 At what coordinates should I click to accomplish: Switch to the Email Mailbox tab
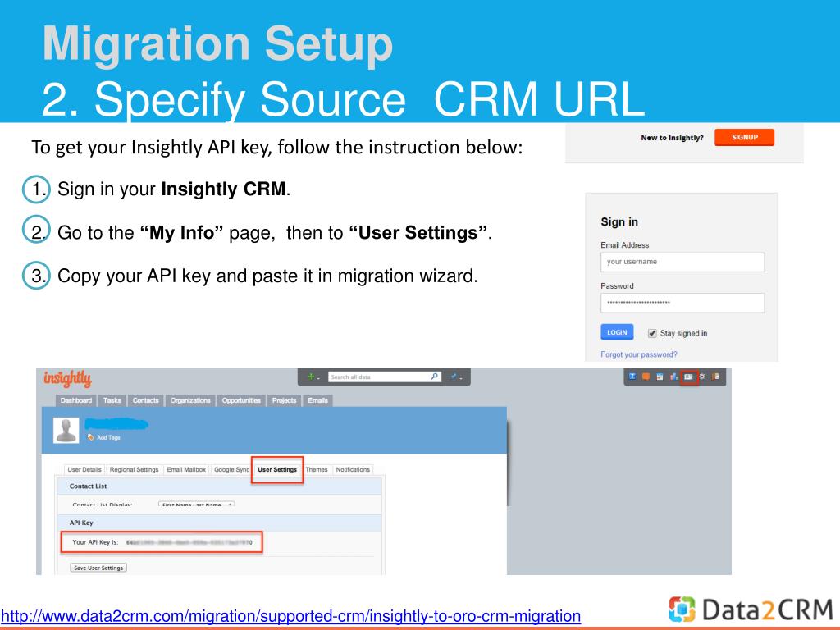click(x=186, y=470)
